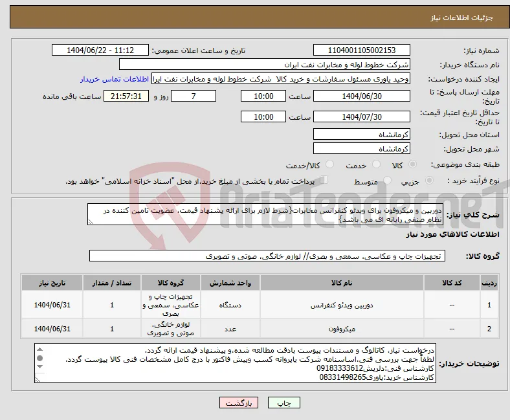This screenshot has width=510, height=420.
Task: Click need date cell in row 1
Action: (x=52, y=305)
